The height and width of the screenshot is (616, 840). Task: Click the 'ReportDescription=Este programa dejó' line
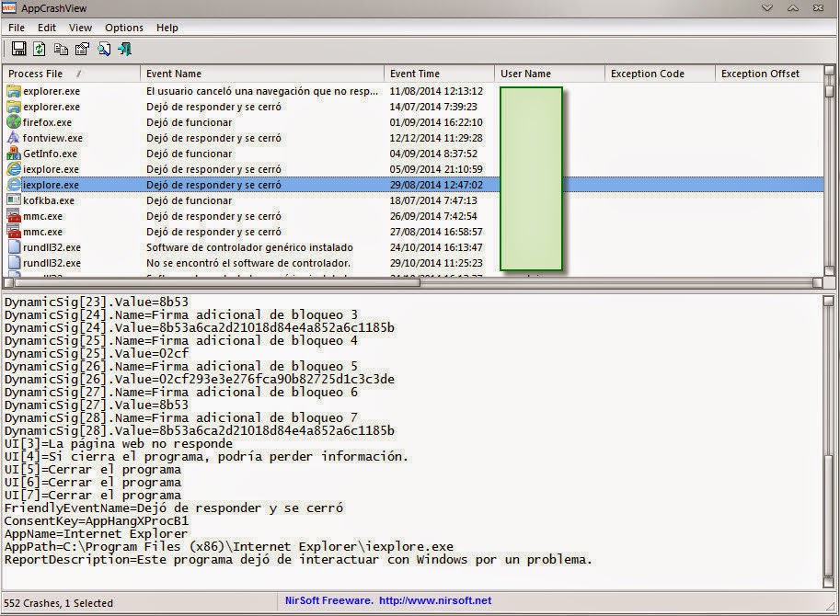[x=298, y=559]
